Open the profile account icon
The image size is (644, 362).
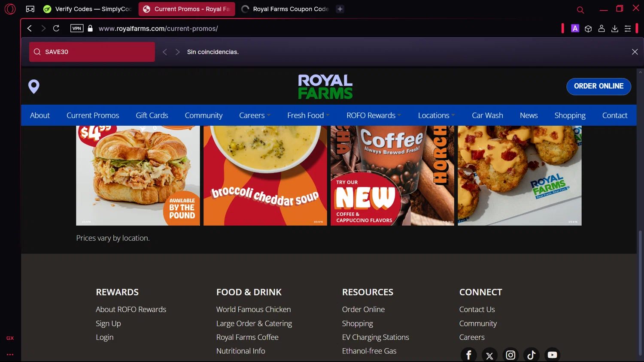pyautogui.click(x=601, y=28)
